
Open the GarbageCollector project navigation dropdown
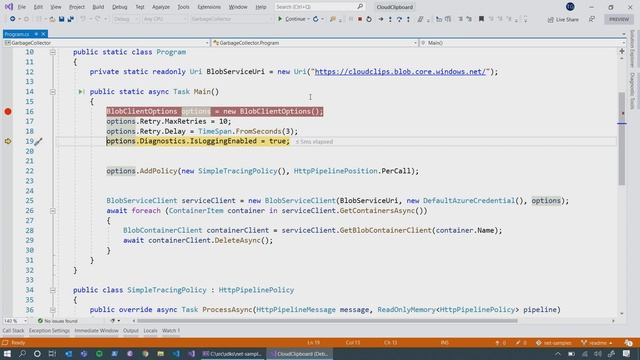[106, 43]
